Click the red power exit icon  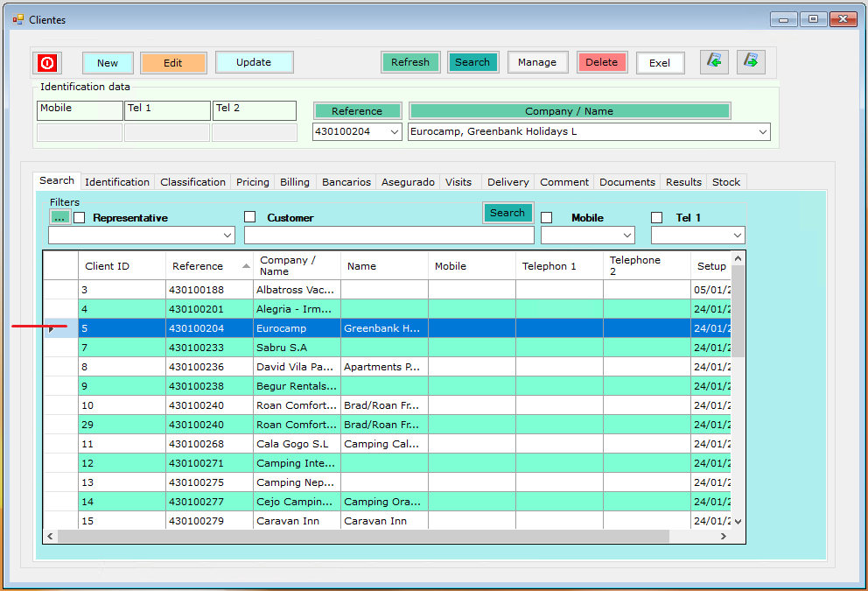(x=47, y=62)
